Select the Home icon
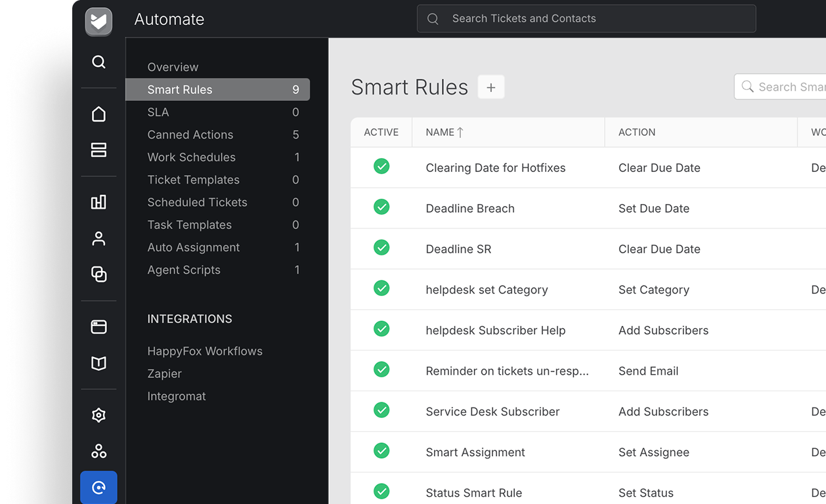The image size is (826, 504). [x=98, y=114]
